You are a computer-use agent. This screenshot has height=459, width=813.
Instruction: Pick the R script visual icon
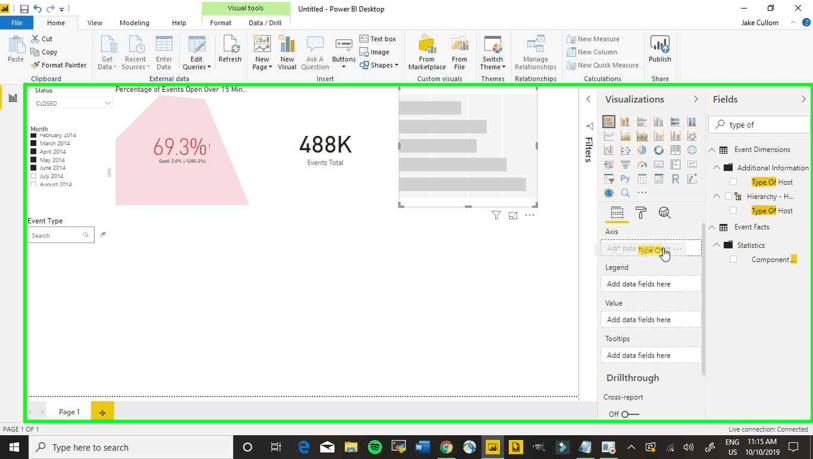pyautogui.click(x=675, y=179)
